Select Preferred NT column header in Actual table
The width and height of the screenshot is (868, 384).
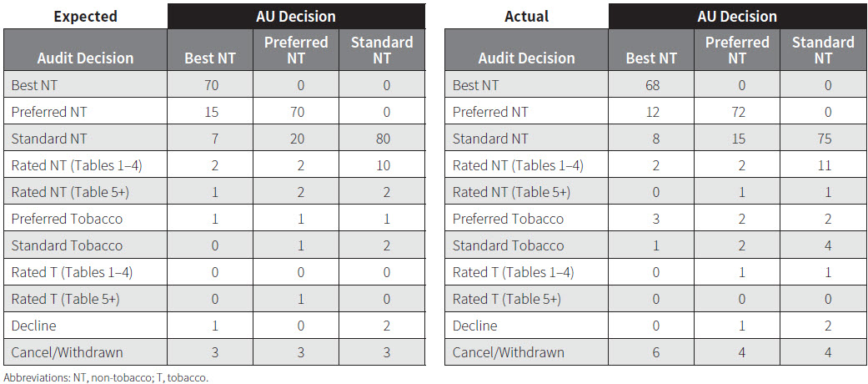click(x=737, y=50)
